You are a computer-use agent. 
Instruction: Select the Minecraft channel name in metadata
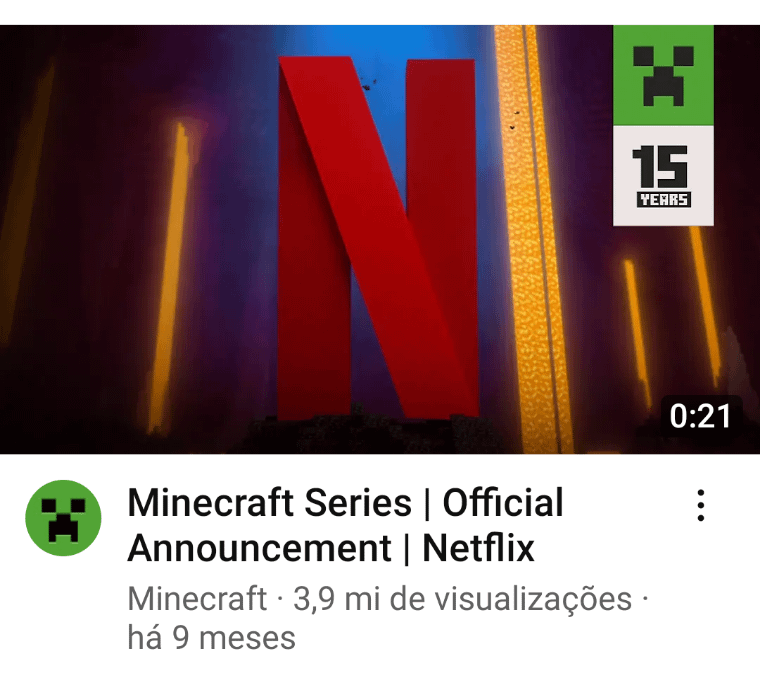coord(197,599)
